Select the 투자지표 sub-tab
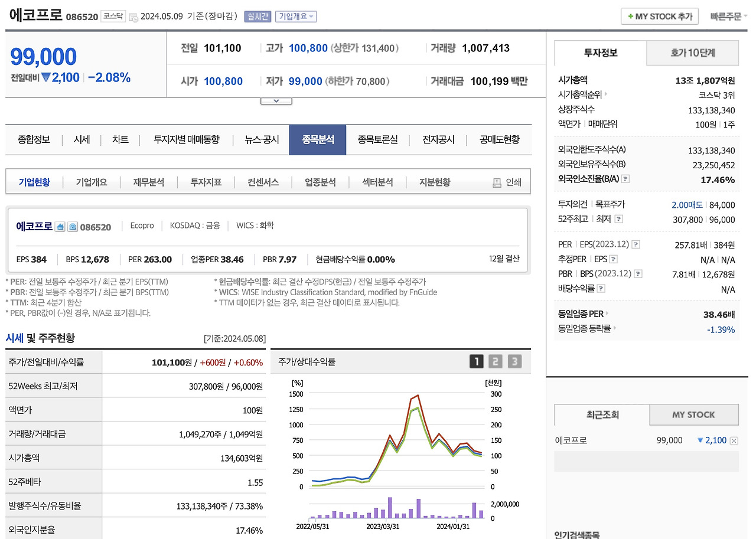This screenshot has width=756, height=539. pos(206,182)
